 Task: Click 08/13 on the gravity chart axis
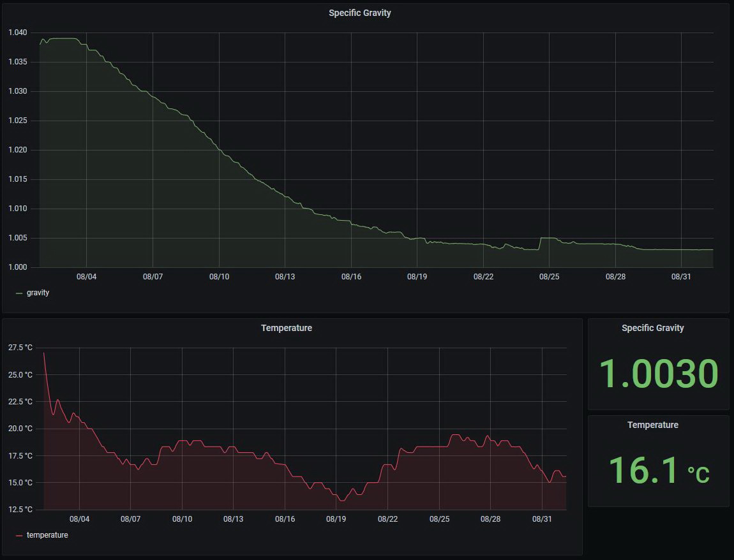tap(285, 276)
